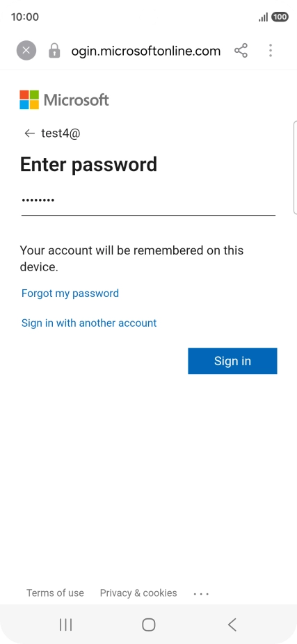Tap the padlock site security icon
This screenshot has height=644, width=297.
[x=54, y=51]
